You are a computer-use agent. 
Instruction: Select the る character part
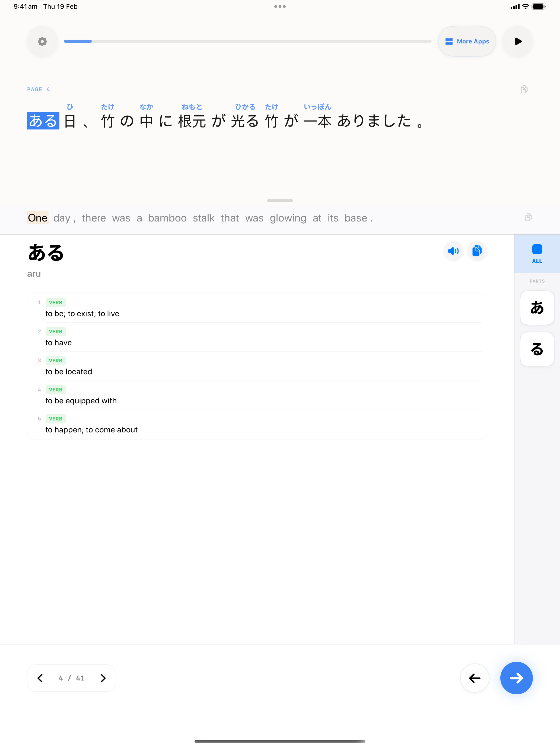click(537, 349)
